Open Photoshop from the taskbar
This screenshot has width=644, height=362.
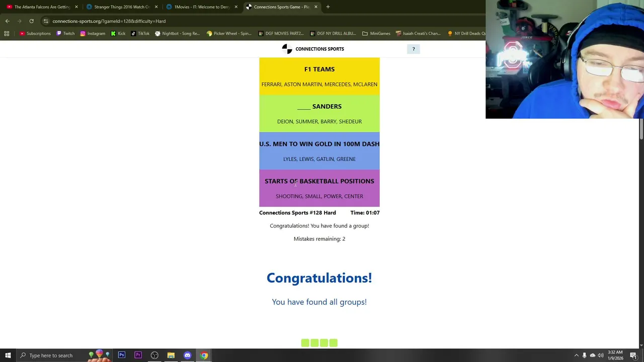pos(122,355)
